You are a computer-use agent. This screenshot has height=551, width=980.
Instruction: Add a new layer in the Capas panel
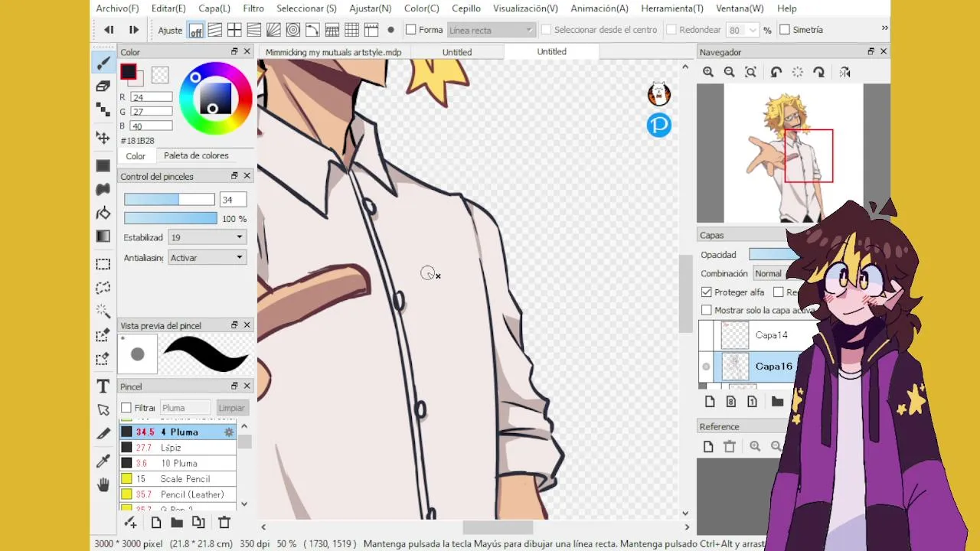(710, 402)
